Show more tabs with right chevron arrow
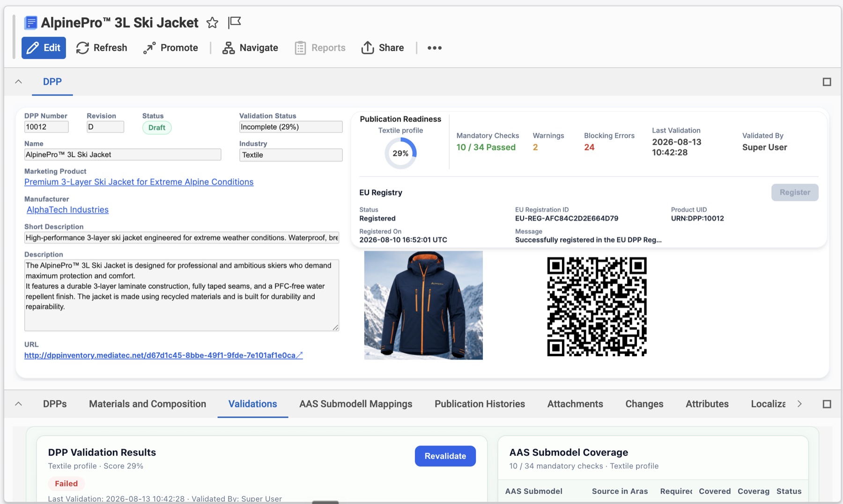The image size is (843, 504). (x=799, y=404)
